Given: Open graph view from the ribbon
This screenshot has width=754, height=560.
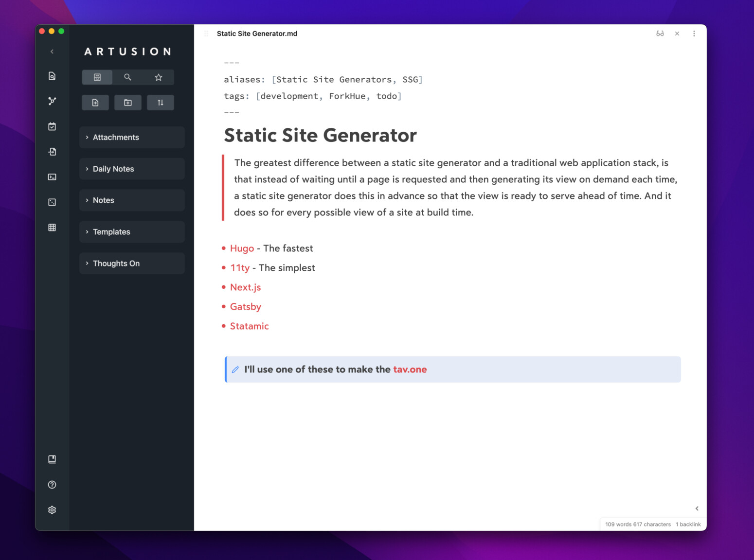Looking at the screenshot, I should click(x=52, y=101).
